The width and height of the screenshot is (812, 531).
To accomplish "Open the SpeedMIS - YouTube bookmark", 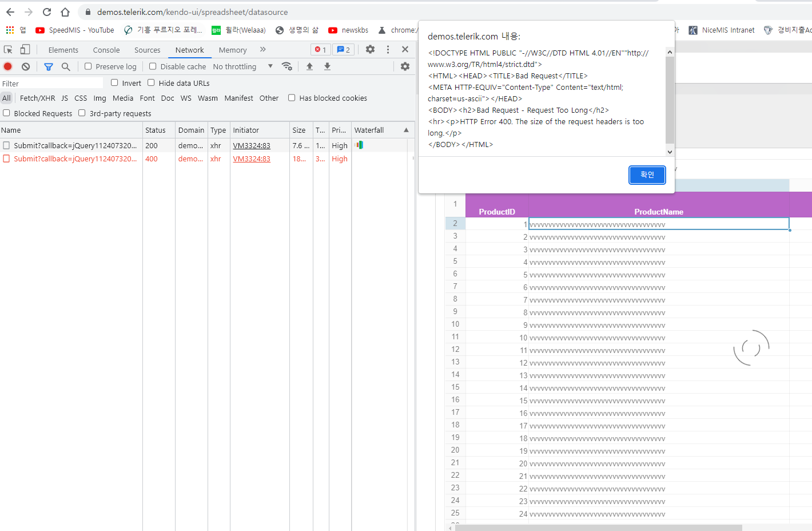I will (75, 30).
